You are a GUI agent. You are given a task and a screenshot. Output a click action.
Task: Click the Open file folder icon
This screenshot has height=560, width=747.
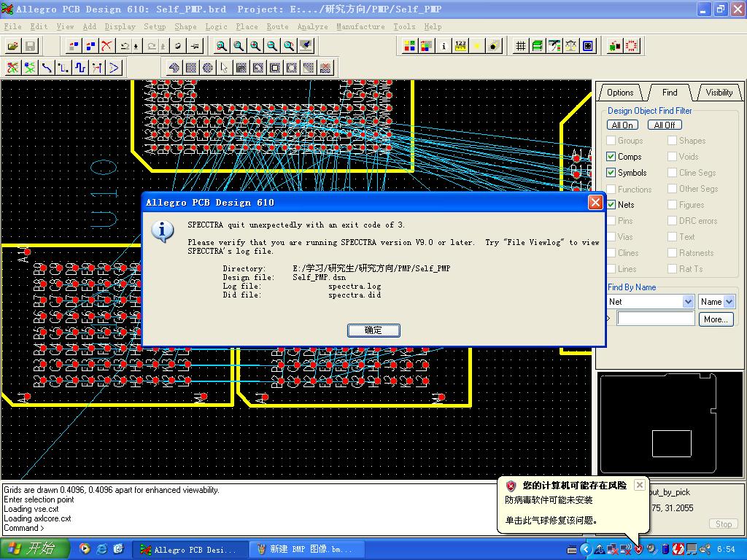click(12, 46)
